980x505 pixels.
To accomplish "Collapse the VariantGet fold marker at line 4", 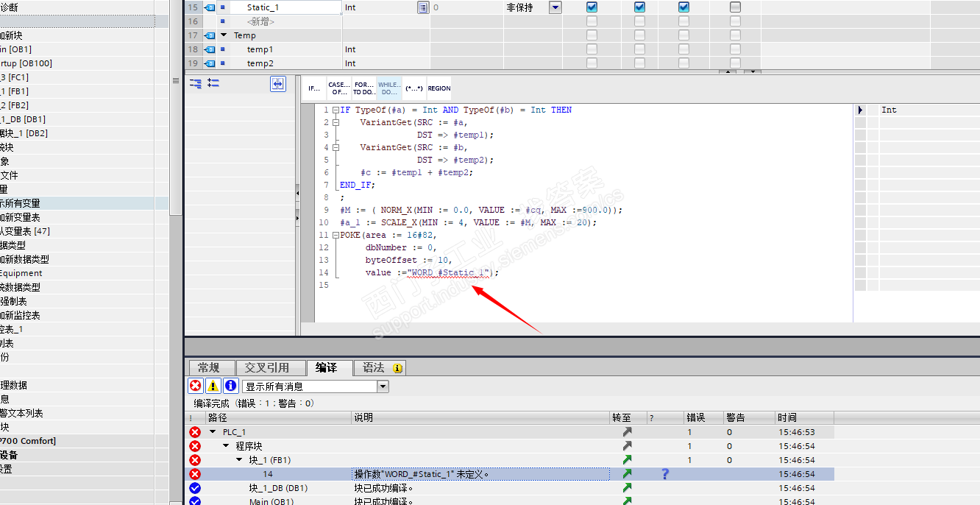I will [x=335, y=147].
